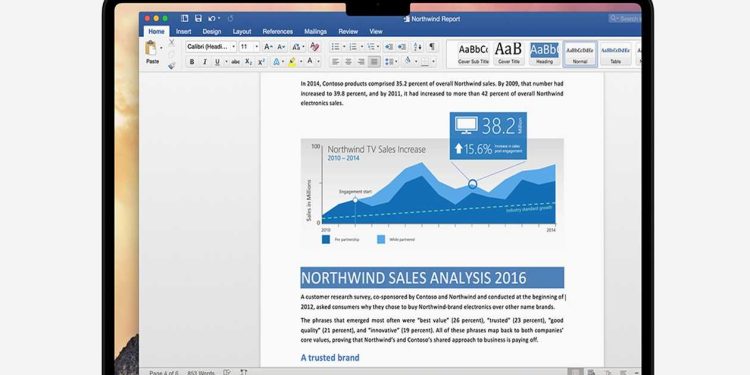
Task: Center the paragraph text
Action: click(348, 62)
